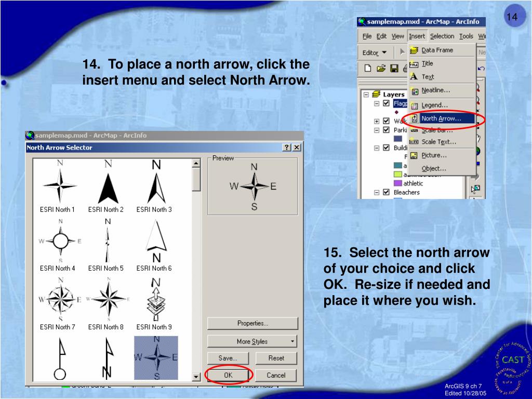Collapse the Bleachers layer
The image size is (532, 399).
pyautogui.click(x=377, y=192)
